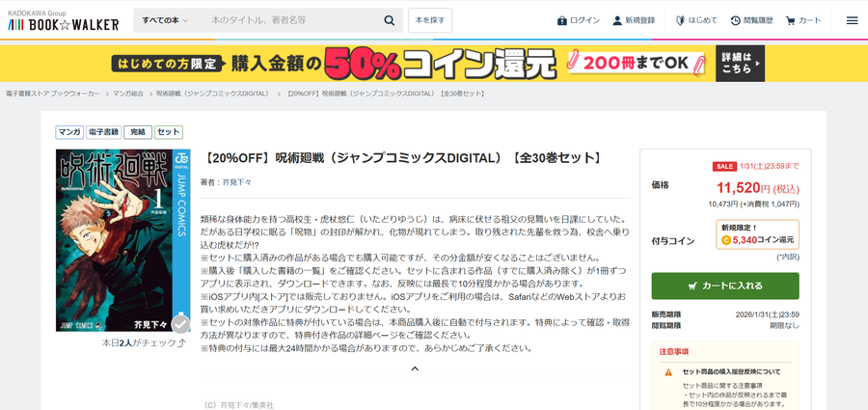Click the gray checkmark icon on cover
868x410 pixels.
tap(180, 324)
